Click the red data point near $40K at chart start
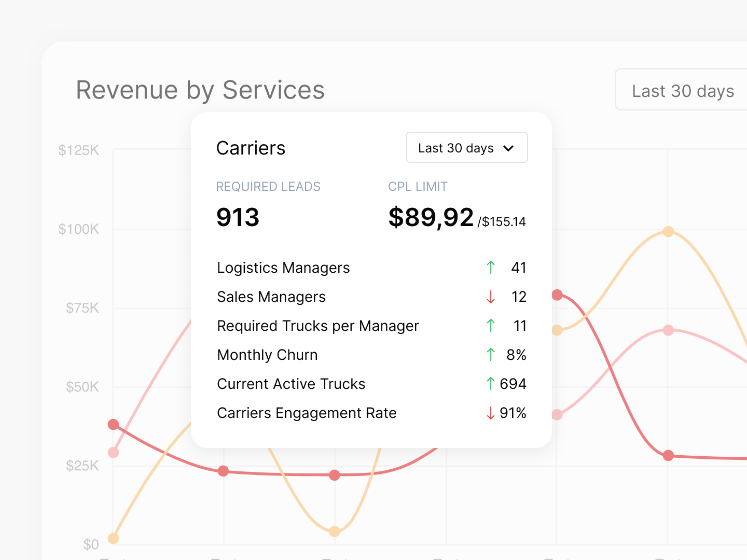This screenshot has width=747, height=560. click(x=113, y=424)
